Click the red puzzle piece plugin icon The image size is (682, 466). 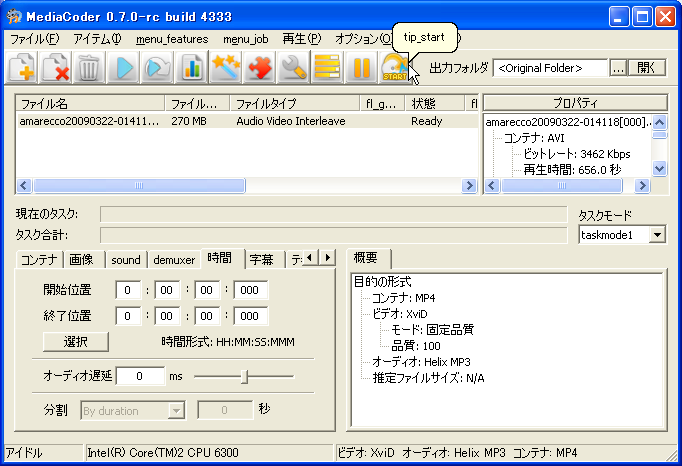(260, 68)
